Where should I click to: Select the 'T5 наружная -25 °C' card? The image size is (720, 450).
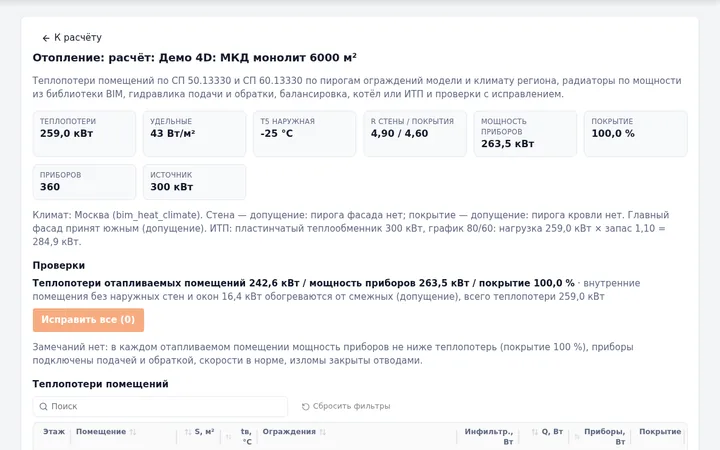pos(304,134)
